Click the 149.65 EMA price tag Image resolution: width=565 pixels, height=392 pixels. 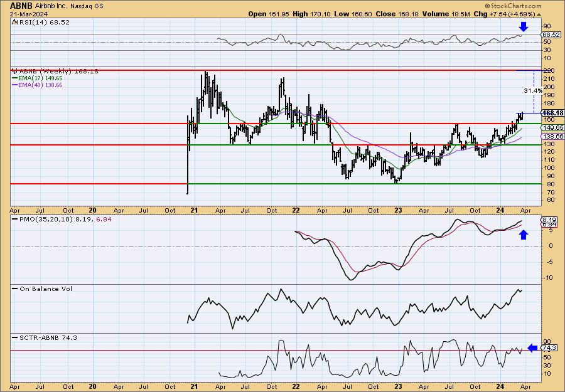[552, 128]
